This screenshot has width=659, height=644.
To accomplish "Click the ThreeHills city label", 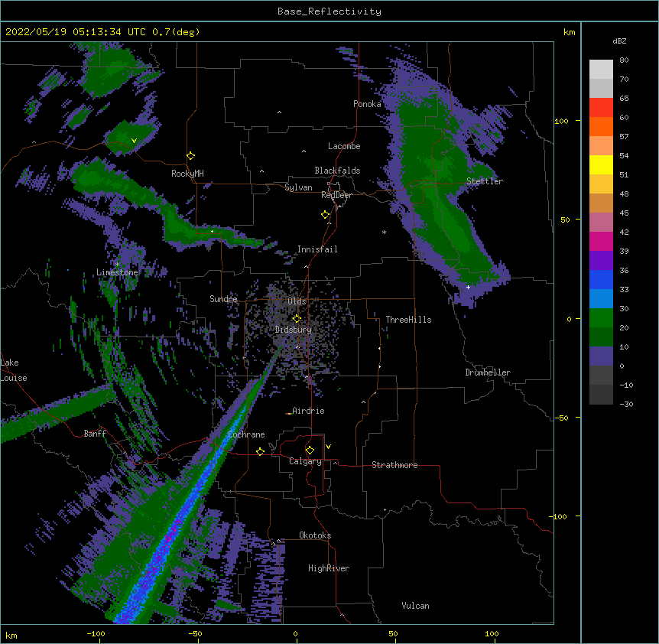I will tap(408, 320).
